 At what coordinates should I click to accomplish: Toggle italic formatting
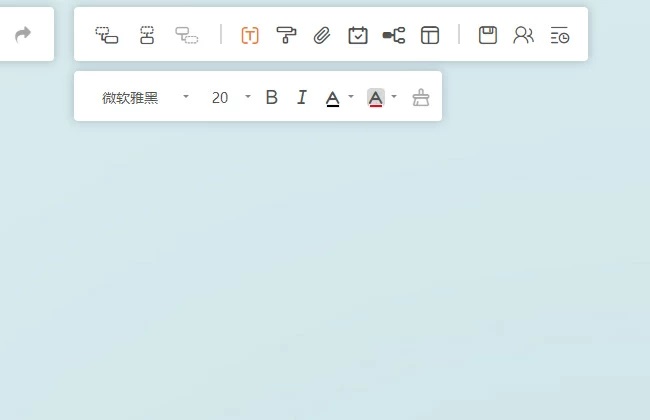tap(301, 97)
